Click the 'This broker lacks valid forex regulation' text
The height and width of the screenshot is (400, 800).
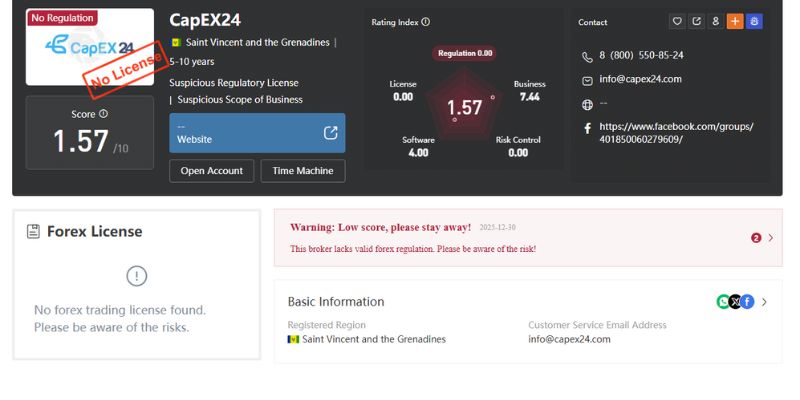click(x=413, y=249)
